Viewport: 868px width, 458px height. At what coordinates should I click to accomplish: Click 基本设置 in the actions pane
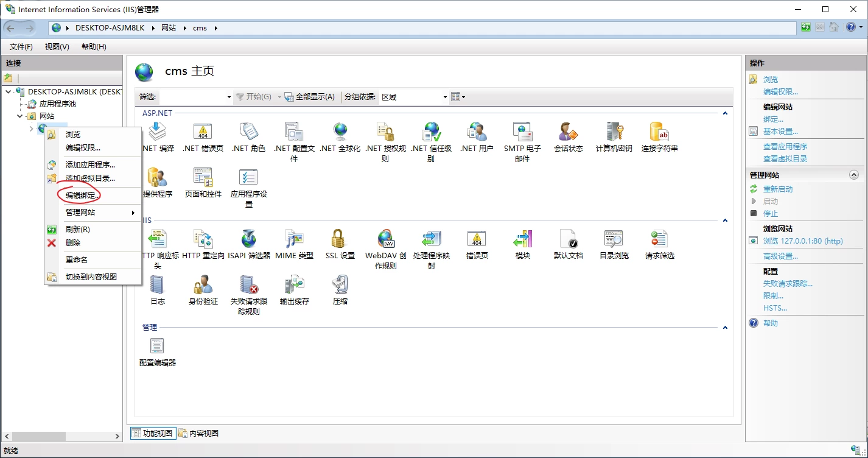coord(780,131)
